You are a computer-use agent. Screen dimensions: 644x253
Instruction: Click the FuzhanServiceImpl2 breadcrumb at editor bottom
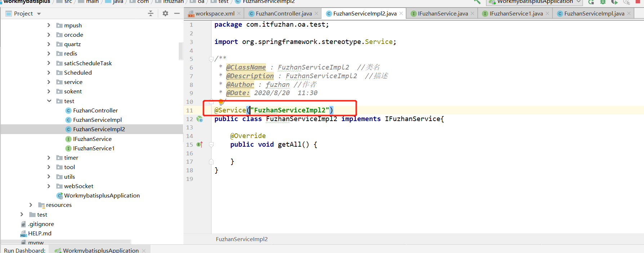242,239
